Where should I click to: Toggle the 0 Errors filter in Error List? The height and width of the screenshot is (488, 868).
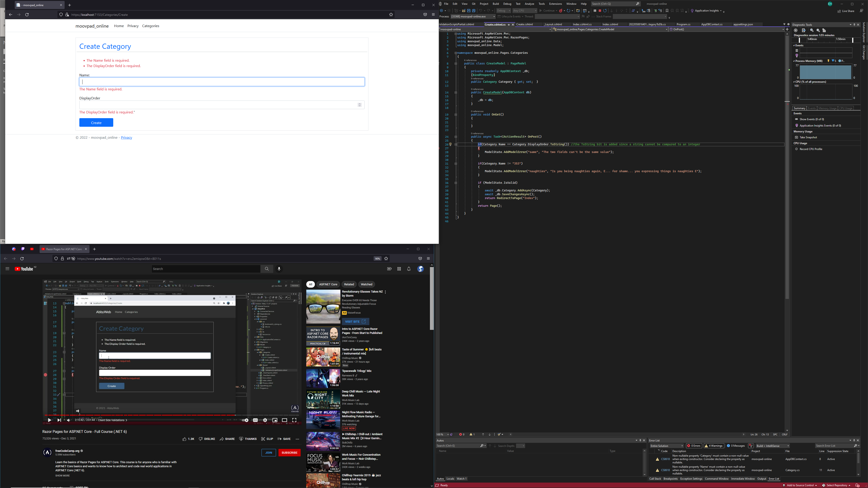click(694, 446)
